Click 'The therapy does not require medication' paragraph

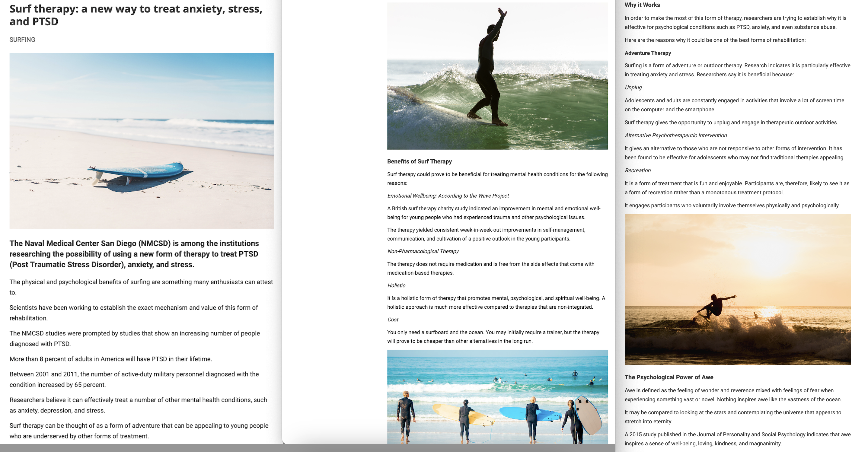pos(491,269)
